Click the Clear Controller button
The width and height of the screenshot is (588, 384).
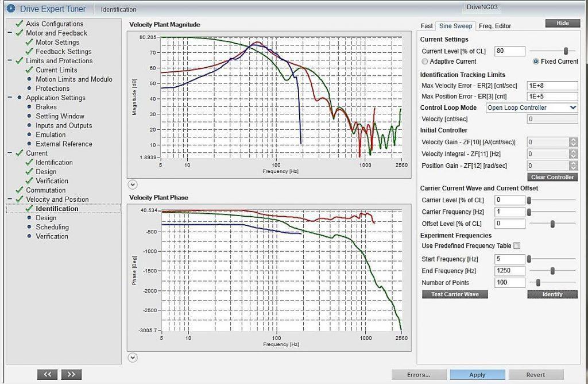552,177
